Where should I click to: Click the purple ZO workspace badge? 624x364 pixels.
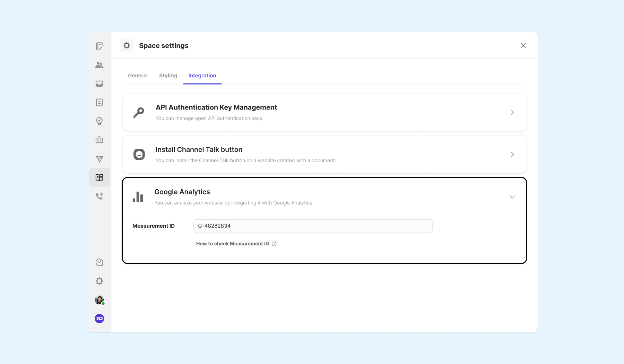pyautogui.click(x=99, y=319)
